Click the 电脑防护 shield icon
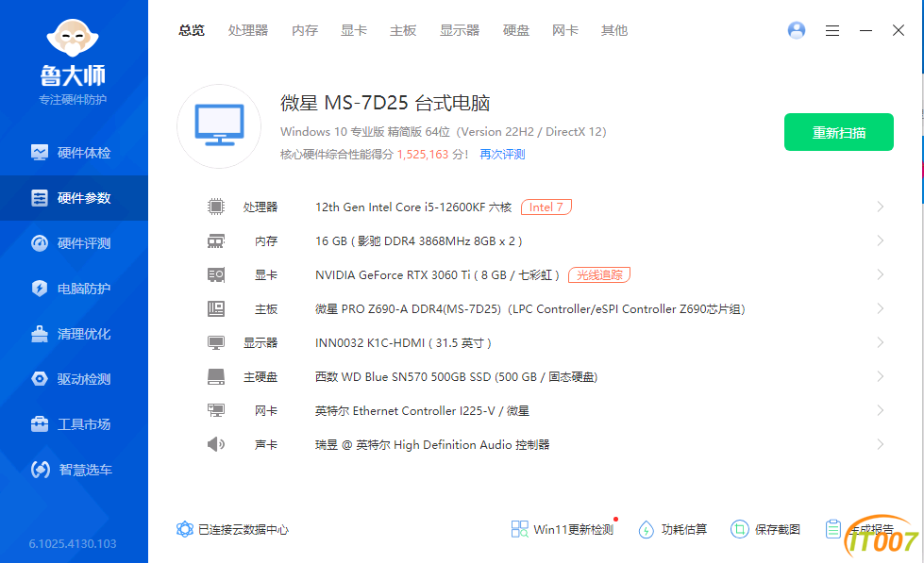 pyautogui.click(x=40, y=289)
